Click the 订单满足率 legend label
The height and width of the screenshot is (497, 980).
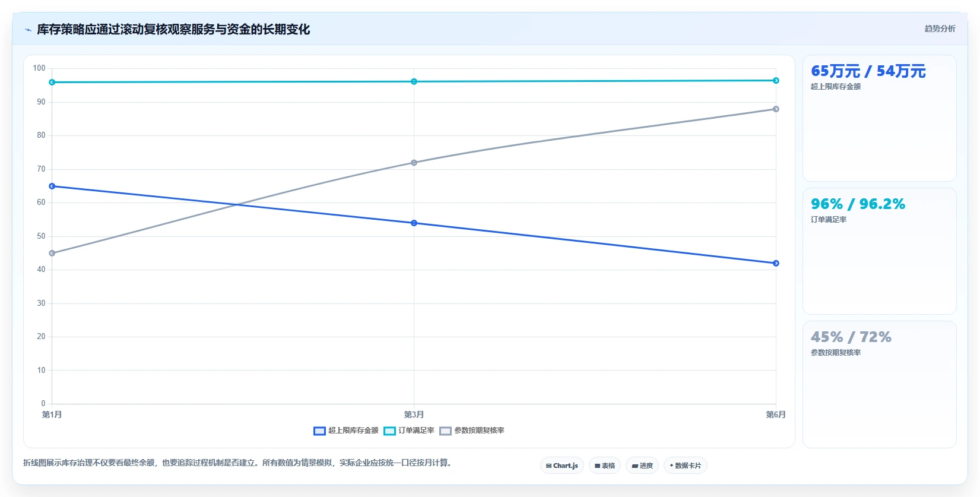(x=416, y=430)
